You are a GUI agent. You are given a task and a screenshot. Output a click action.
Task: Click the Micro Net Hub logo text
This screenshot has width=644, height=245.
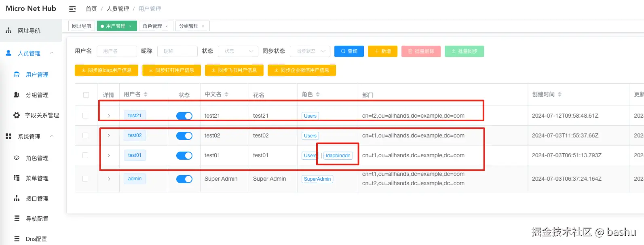point(31,8)
